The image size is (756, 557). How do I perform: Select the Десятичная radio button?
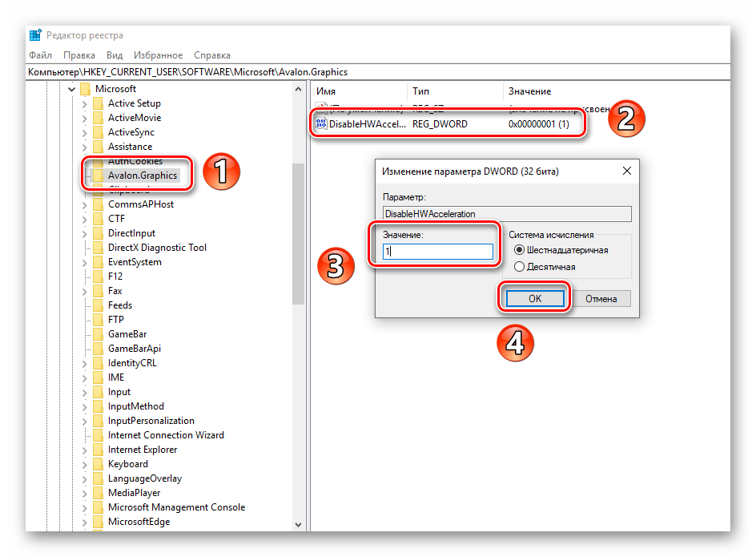pos(519,266)
